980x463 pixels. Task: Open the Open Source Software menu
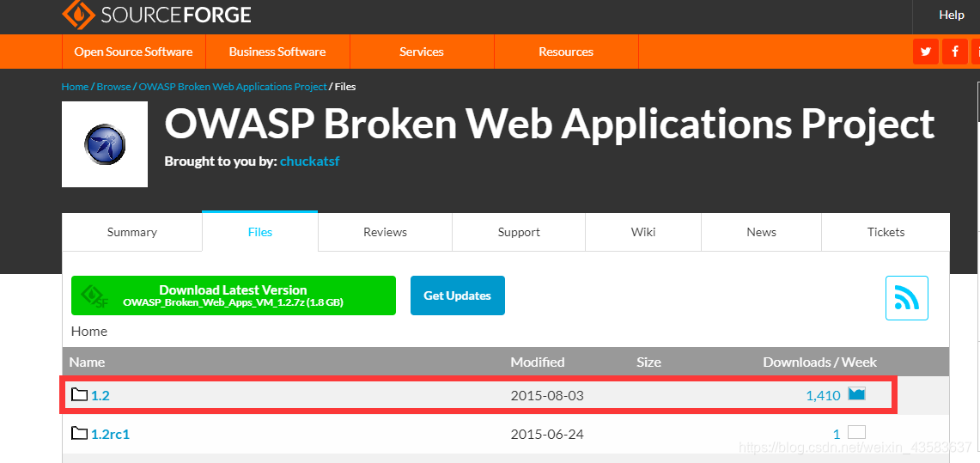point(134,52)
